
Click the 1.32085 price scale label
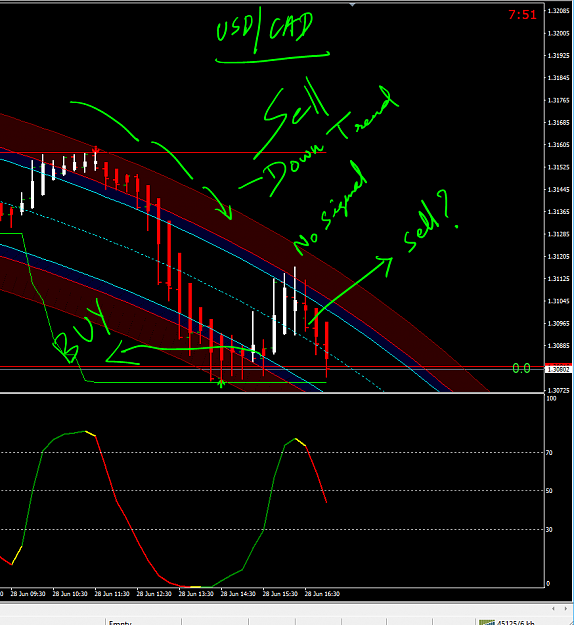pyautogui.click(x=558, y=11)
